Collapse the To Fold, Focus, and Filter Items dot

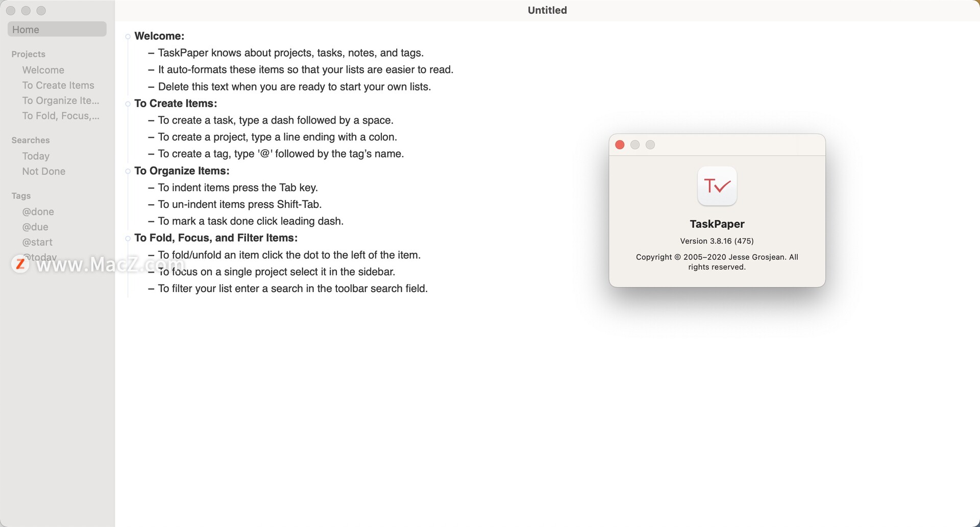pyautogui.click(x=128, y=238)
